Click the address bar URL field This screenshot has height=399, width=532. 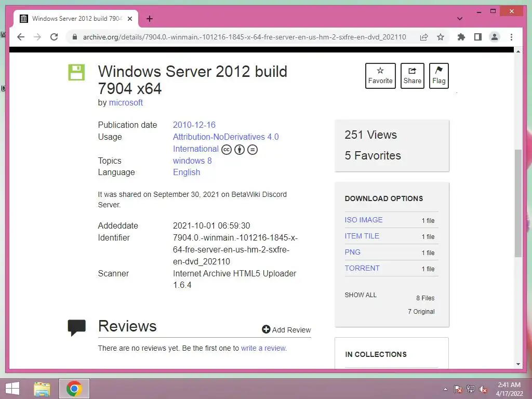coord(244,37)
